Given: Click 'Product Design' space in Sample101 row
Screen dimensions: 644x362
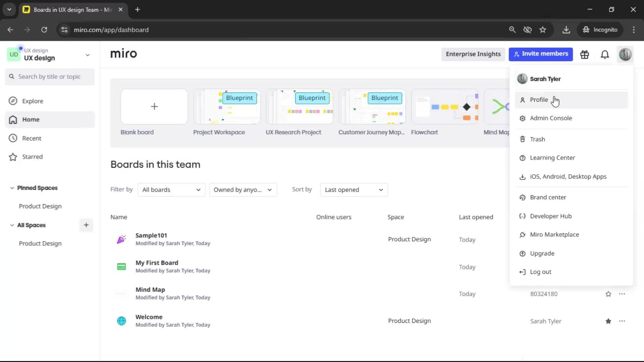Looking at the screenshot, I should pyautogui.click(x=410, y=239).
